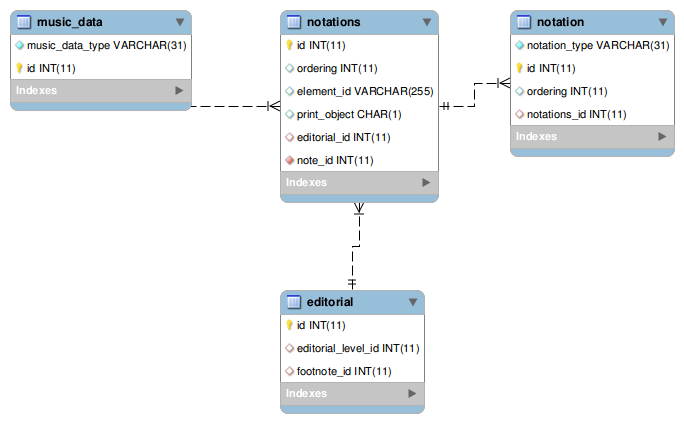
Task: Expand Indexes section in editorial table
Action: tap(412, 394)
